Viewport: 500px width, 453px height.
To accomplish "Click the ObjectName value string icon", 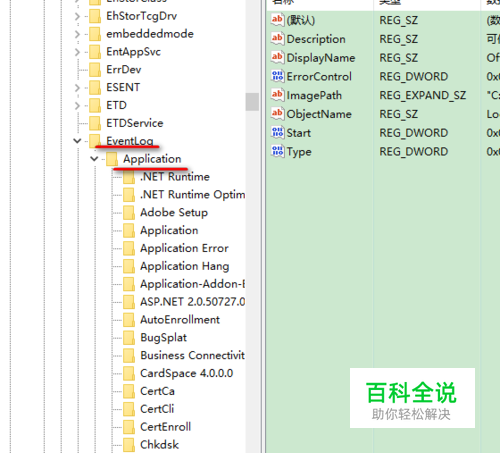I will [x=277, y=114].
